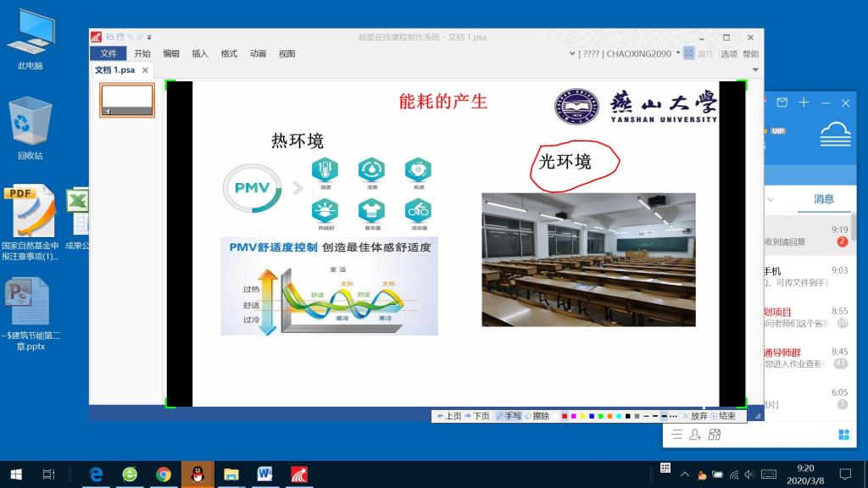868x488 pixels.
Task: Go to previous page with 上页
Action: click(x=448, y=416)
